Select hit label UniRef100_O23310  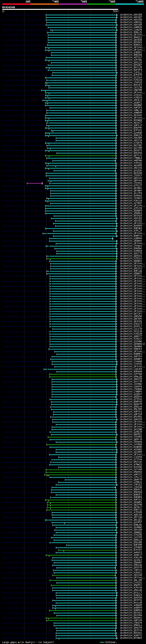coord(131,77)
